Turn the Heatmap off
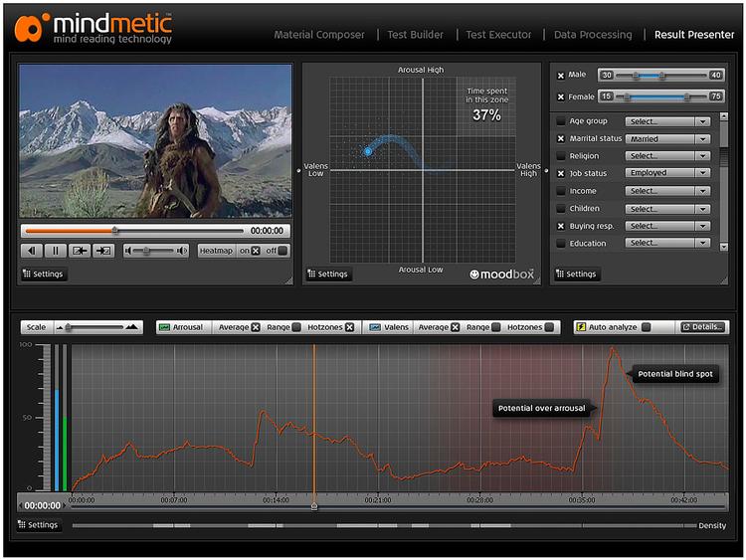746x560 pixels. (x=282, y=251)
